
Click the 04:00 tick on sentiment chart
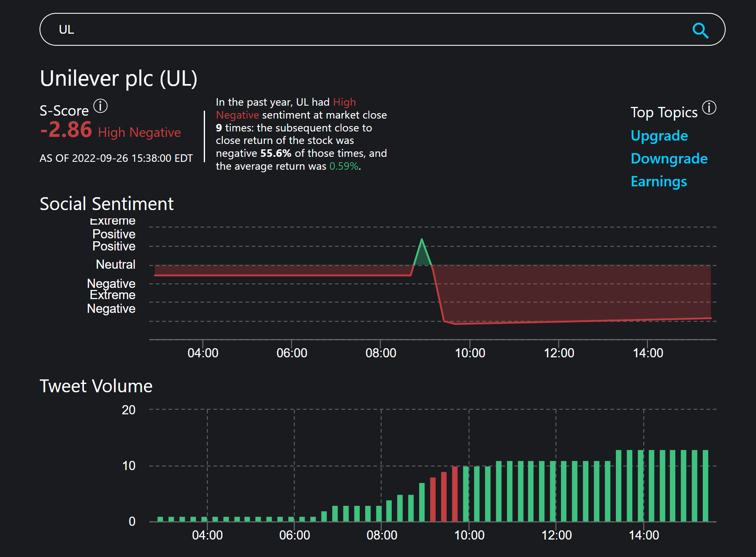(x=203, y=353)
